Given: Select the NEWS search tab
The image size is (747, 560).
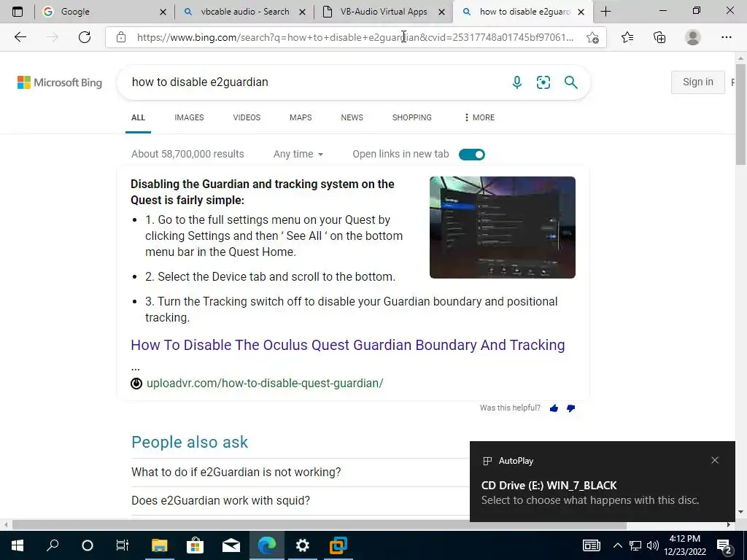Looking at the screenshot, I should coord(352,117).
